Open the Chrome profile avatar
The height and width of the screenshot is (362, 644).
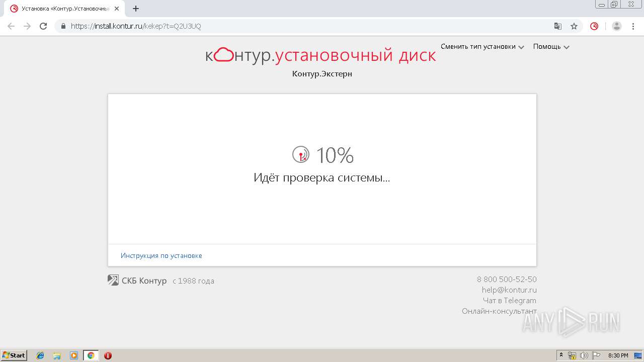click(617, 26)
